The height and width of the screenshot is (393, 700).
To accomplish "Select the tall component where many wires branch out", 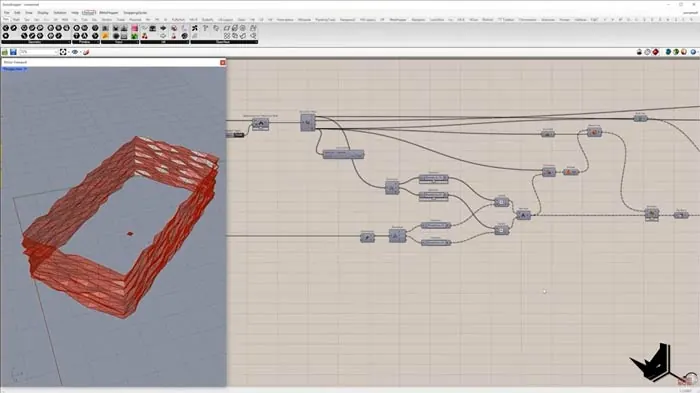I will coord(308,122).
